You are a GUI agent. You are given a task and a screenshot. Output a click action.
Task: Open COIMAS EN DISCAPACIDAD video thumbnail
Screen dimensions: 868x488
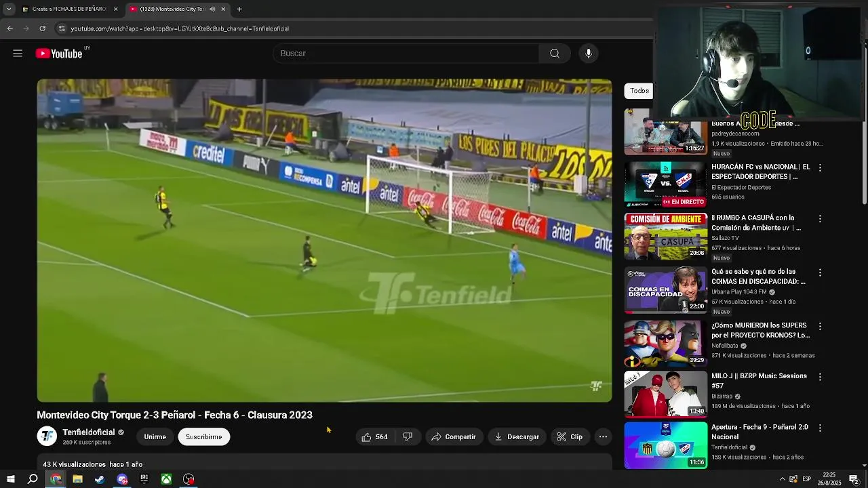click(665, 289)
